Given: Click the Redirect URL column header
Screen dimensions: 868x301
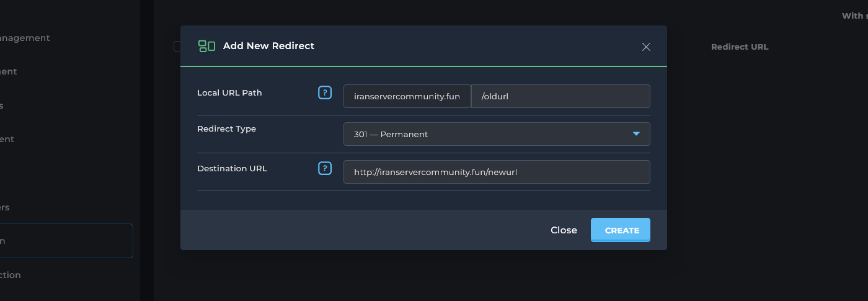Looking at the screenshot, I should (739, 47).
